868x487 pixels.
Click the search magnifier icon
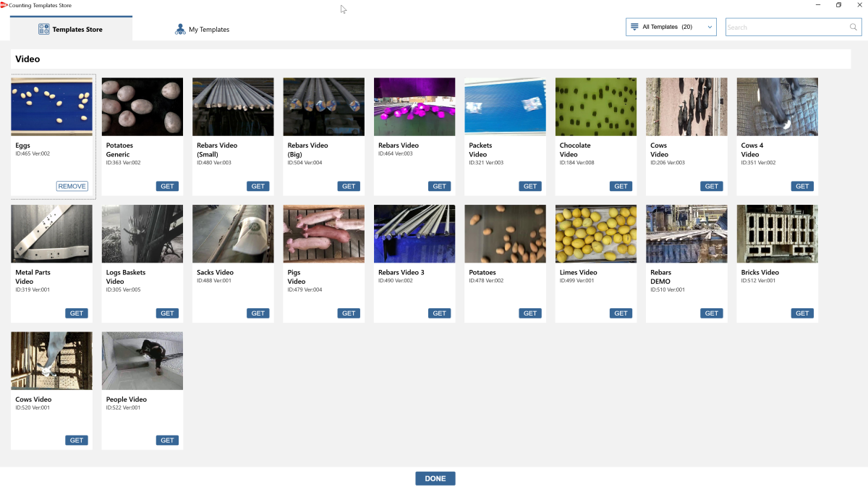coord(854,27)
